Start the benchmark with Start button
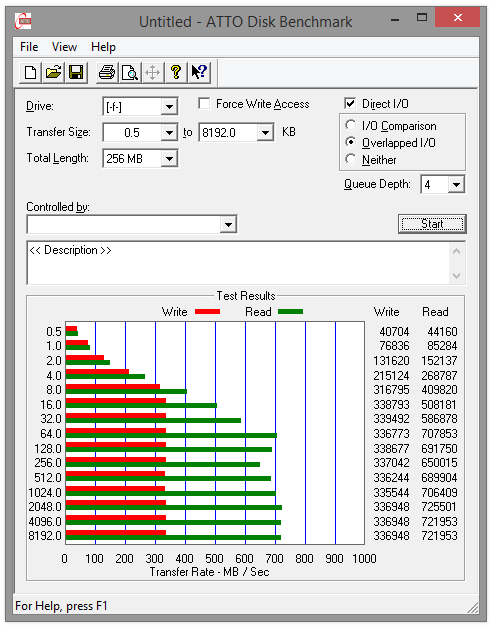This screenshot has width=495, height=629. tap(432, 224)
